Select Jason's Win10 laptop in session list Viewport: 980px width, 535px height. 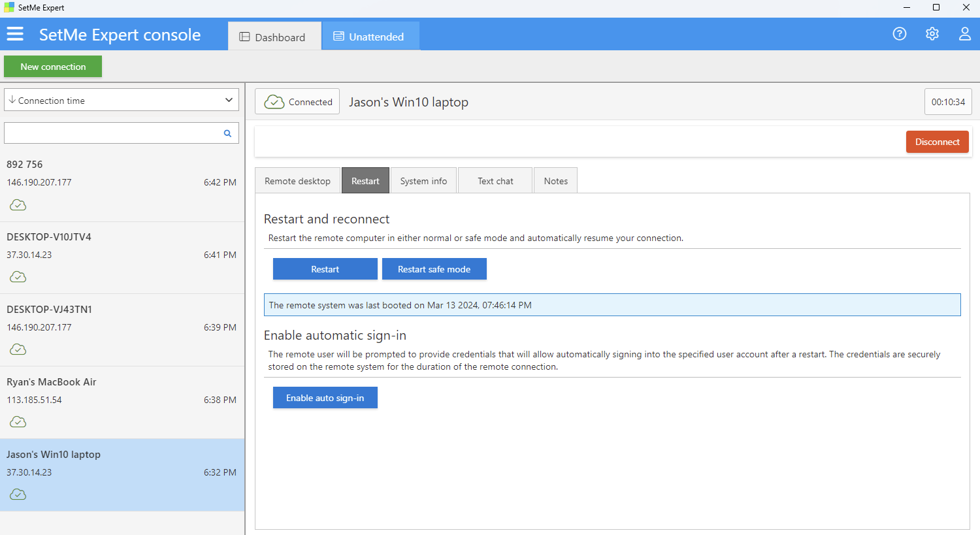click(122, 475)
